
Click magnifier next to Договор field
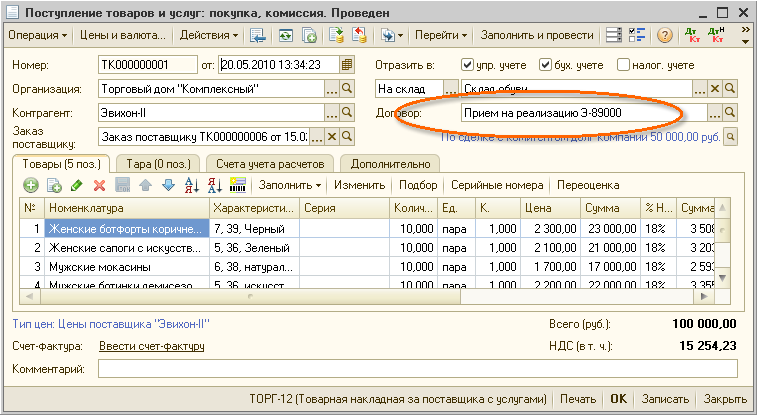pos(730,113)
